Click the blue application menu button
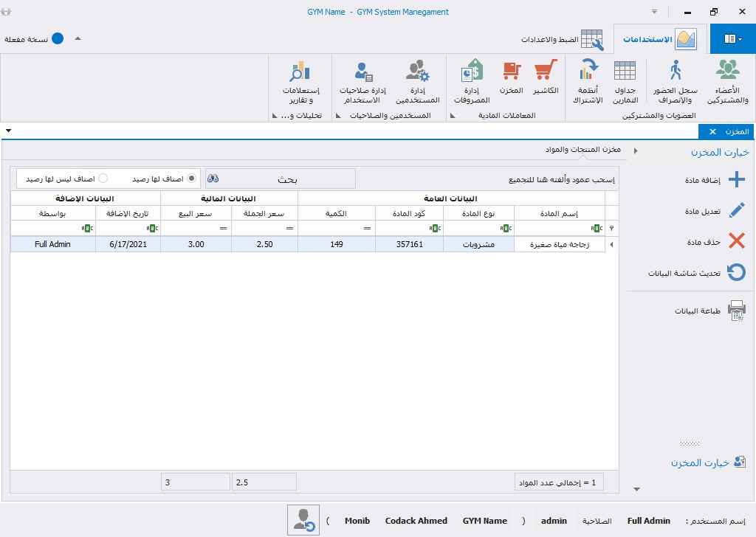The height and width of the screenshot is (537, 756). (732, 39)
